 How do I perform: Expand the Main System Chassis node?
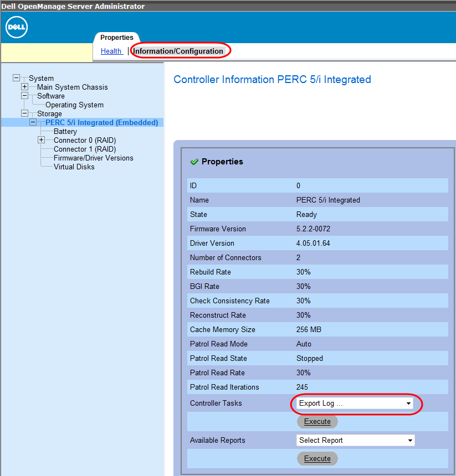click(x=24, y=87)
